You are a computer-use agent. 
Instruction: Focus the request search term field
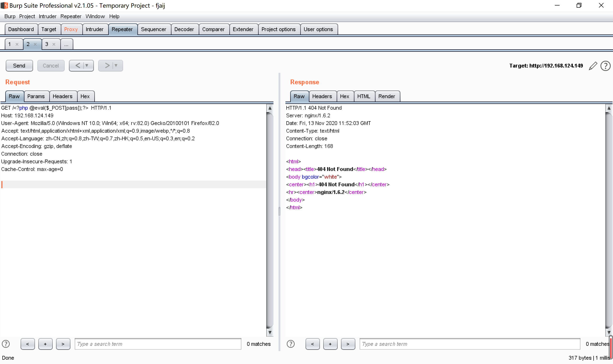click(158, 344)
